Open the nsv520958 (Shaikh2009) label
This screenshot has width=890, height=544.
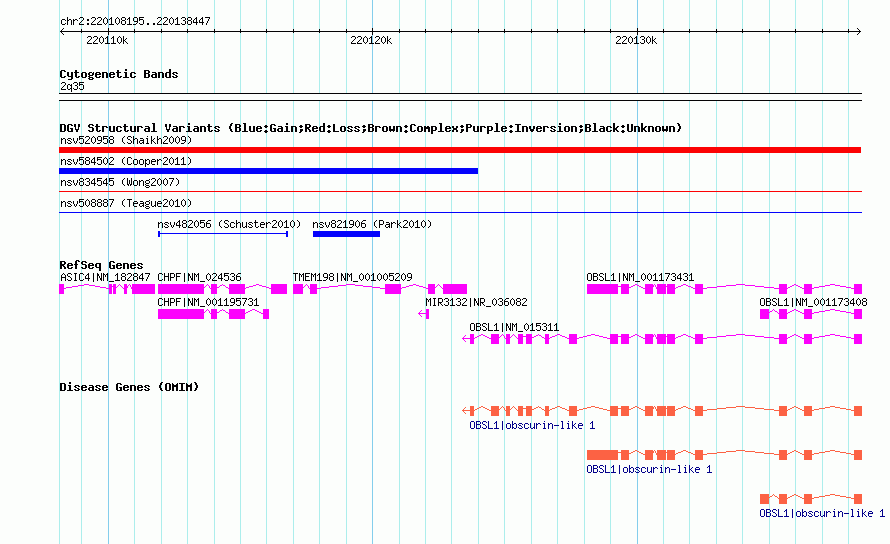[126, 140]
